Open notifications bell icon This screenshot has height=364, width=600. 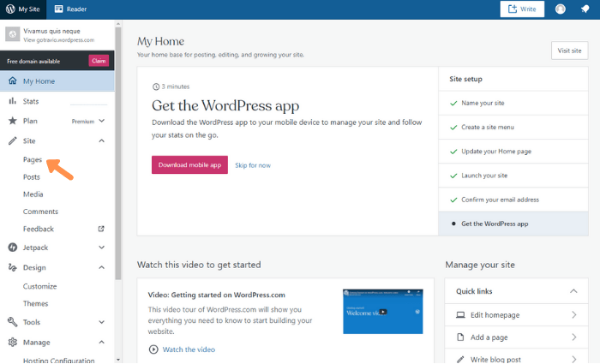(x=585, y=9)
